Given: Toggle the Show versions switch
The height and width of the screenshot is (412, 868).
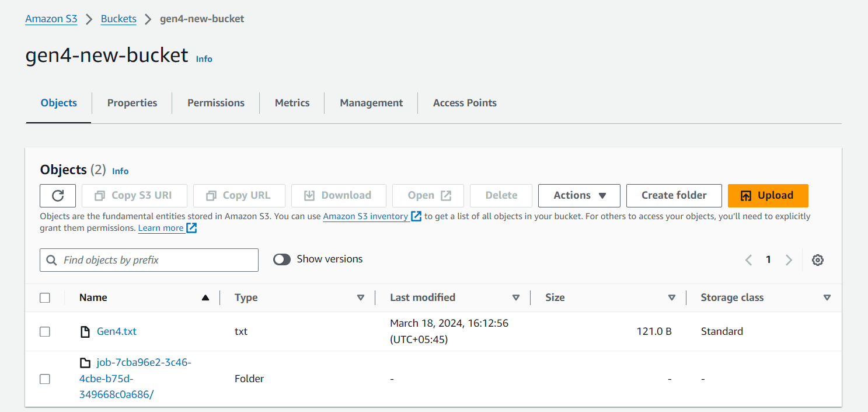Looking at the screenshot, I should coord(282,259).
